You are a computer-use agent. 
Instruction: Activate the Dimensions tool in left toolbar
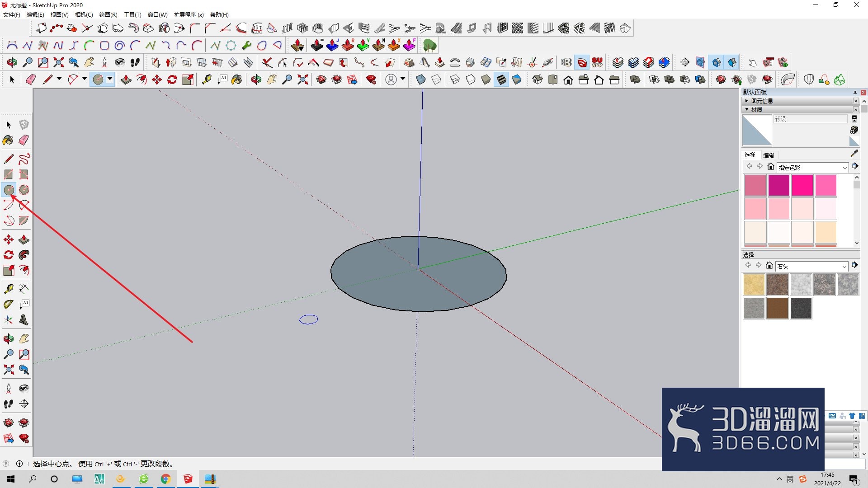click(x=24, y=289)
